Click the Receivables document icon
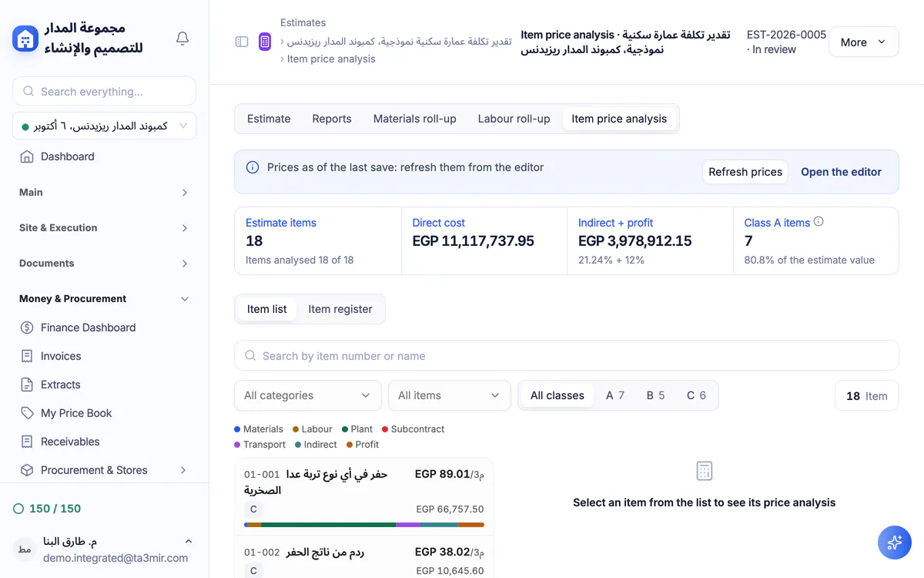The height and width of the screenshot is (578, 924). pos(27,442)
